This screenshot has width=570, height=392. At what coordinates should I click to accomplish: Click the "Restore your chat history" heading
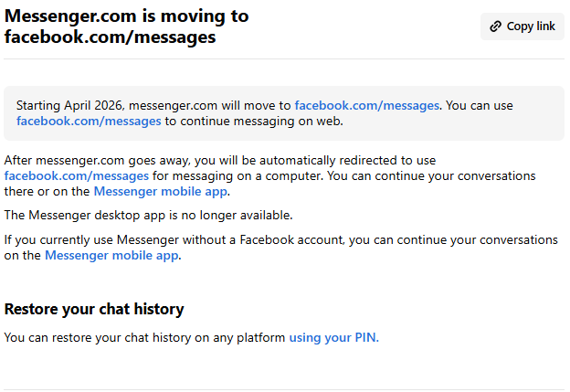coord(94,309)
